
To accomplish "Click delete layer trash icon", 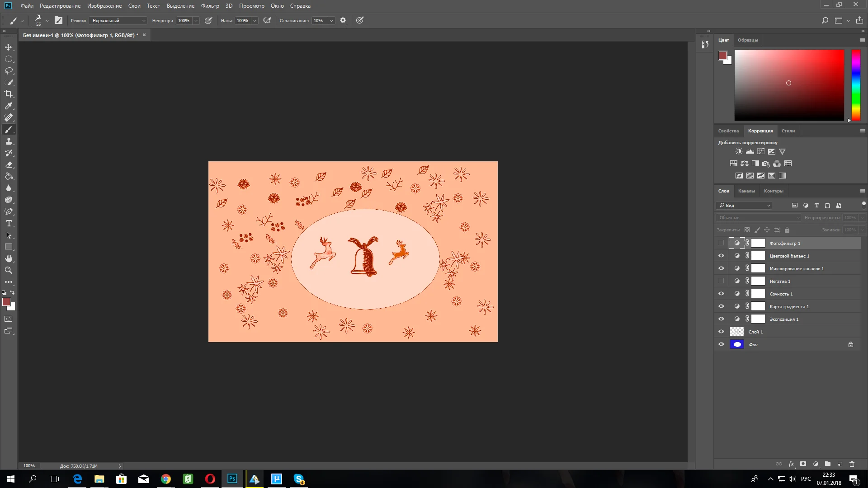I will point(852,464).
